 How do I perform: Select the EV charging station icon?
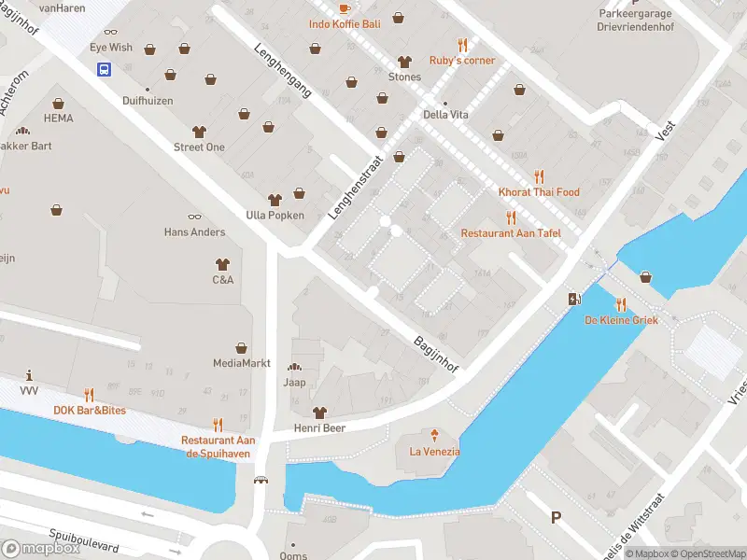click(575, 299)
